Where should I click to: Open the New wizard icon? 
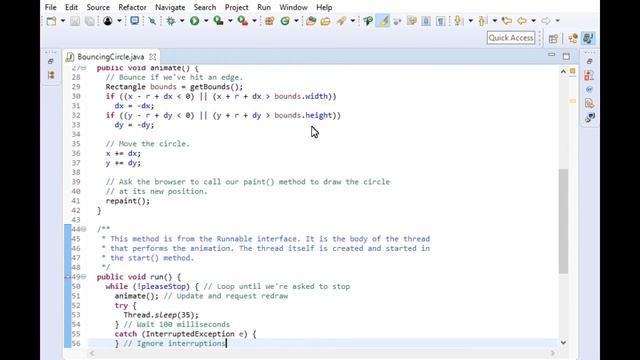(x=51, y=21)
